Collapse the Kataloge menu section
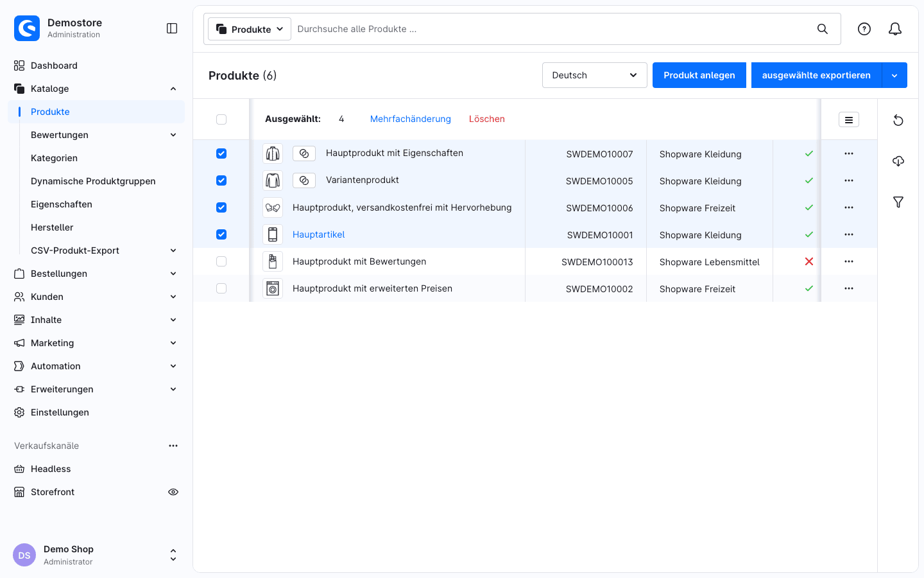 [x=96, y=89]
